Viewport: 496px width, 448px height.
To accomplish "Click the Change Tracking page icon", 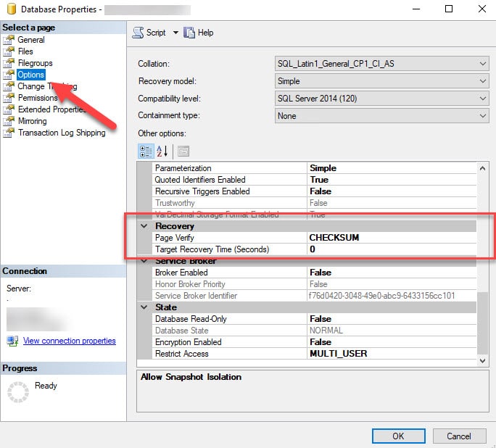I will [x=9, y=86].
